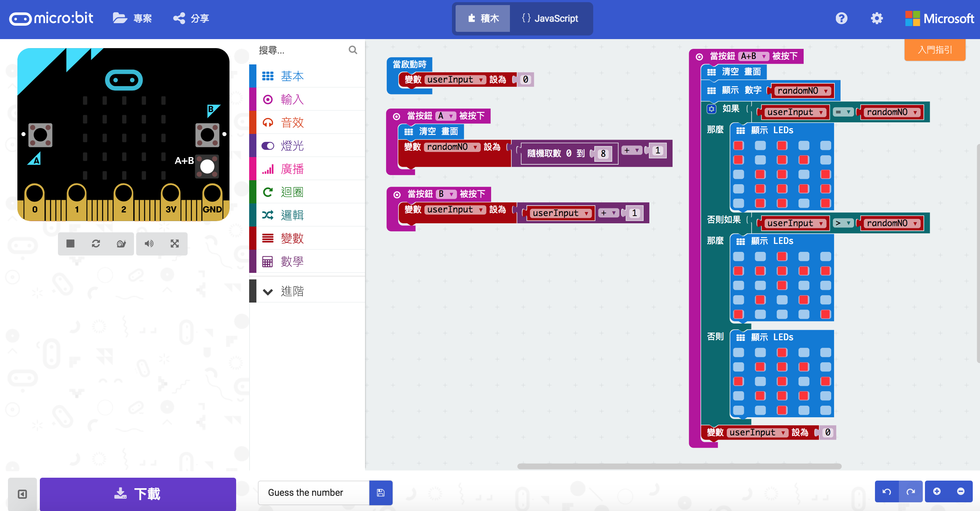Restart the simulator
The image size is (980, 511).
(x=96, y=243)
